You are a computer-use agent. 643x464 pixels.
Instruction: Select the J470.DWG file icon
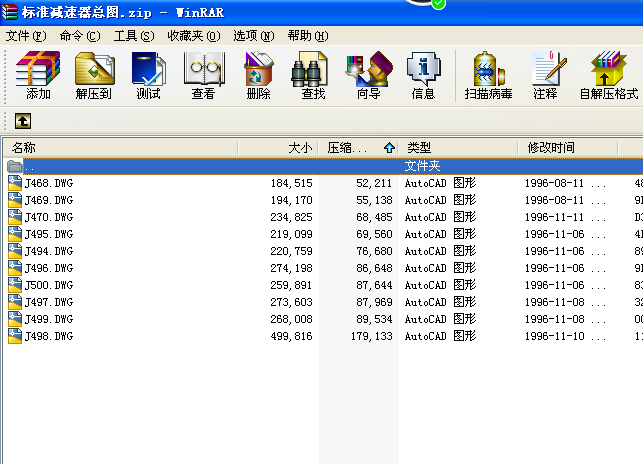(x=15, y=217)
